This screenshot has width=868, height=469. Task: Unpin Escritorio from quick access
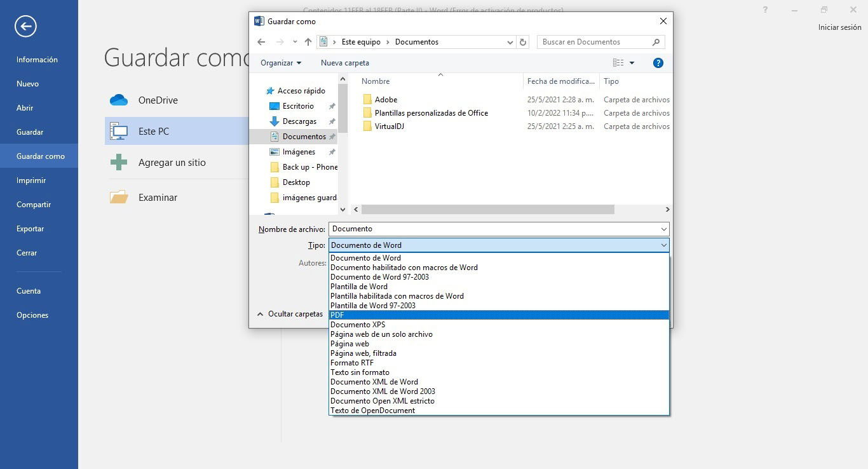coord(331,105)
